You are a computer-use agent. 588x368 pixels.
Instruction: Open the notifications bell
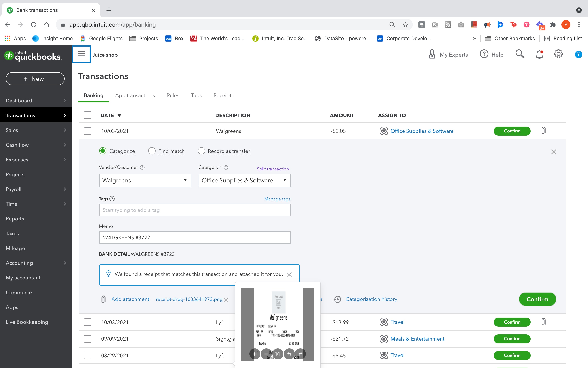(539, 54)
